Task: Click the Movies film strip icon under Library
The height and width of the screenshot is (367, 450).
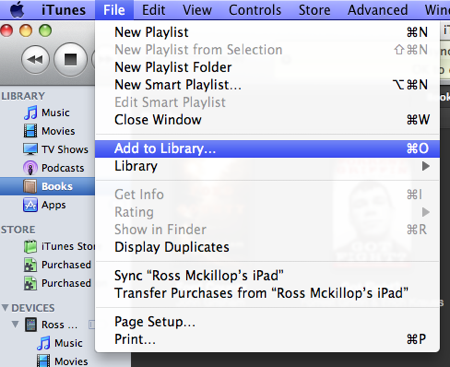Action: (30, 131)
